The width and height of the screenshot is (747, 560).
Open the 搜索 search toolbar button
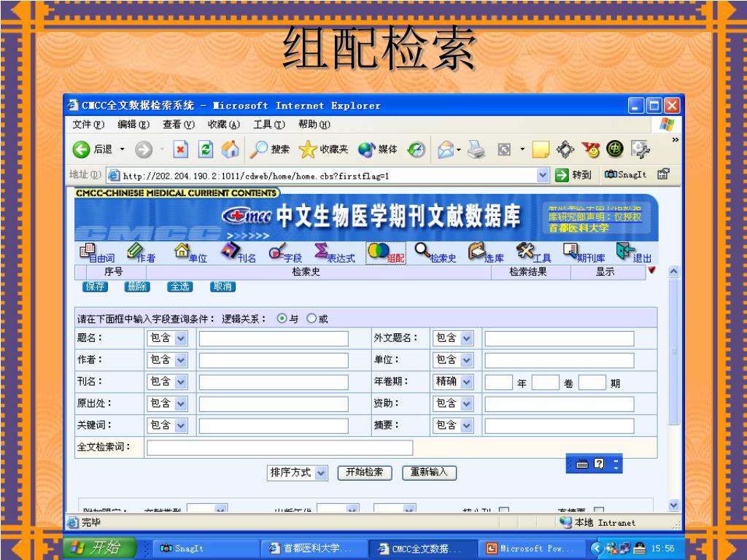pyautogui.click(x=270, y=149)
